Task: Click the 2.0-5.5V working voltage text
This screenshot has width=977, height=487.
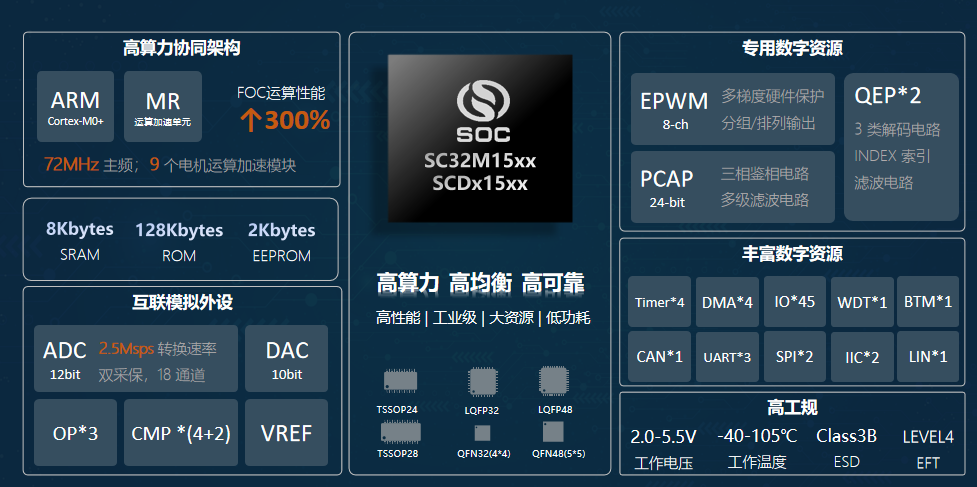Action: [663, 437]
